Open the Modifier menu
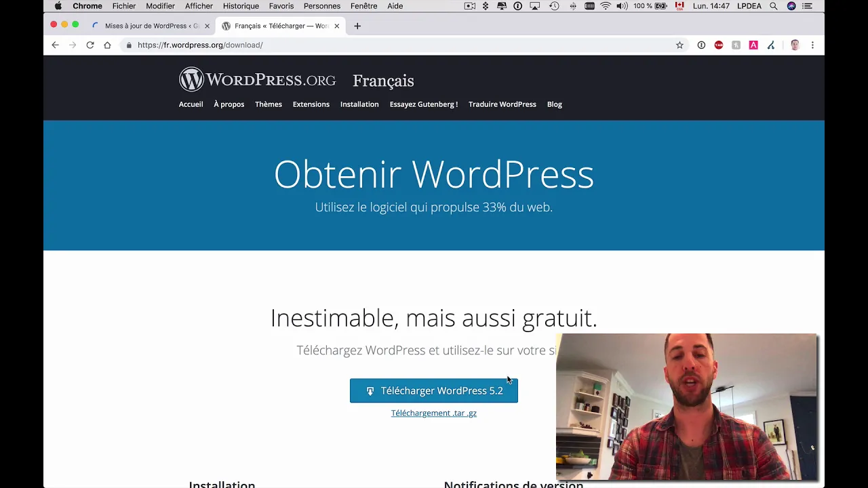Screen dimensions: 868x488 click(x=160, y=6)
